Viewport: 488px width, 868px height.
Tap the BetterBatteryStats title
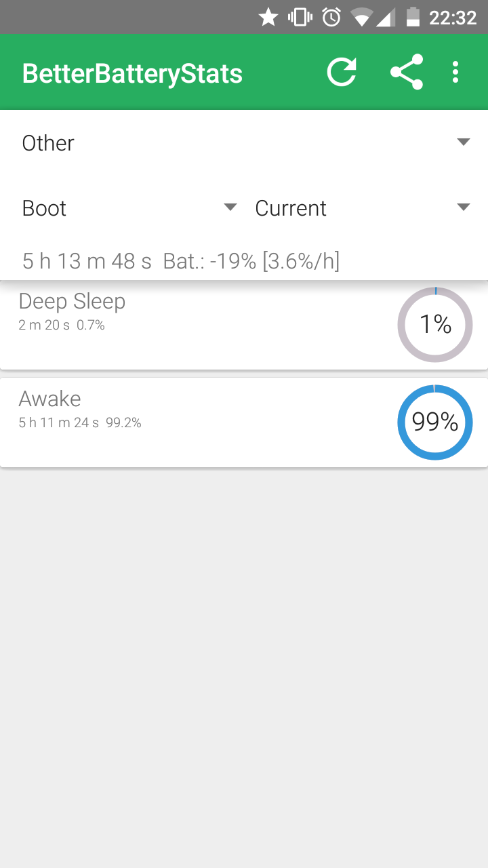pyautogui.click(x=132, y=73)
